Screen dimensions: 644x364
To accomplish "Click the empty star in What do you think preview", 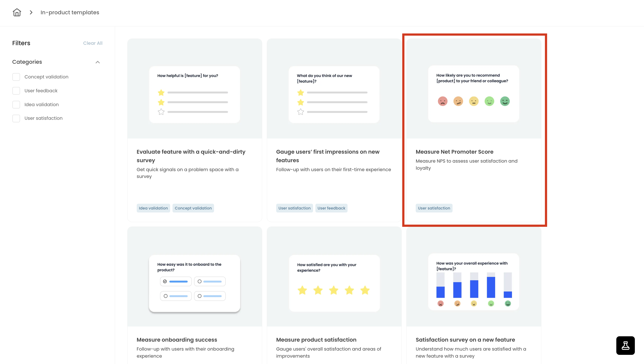I will [x=300, y=112].
